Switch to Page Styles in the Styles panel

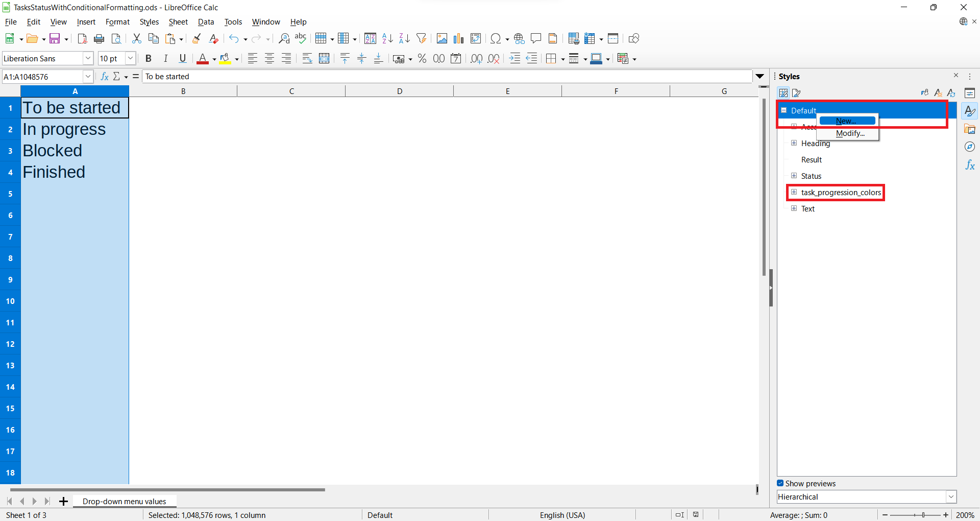(x=797, y=93)
